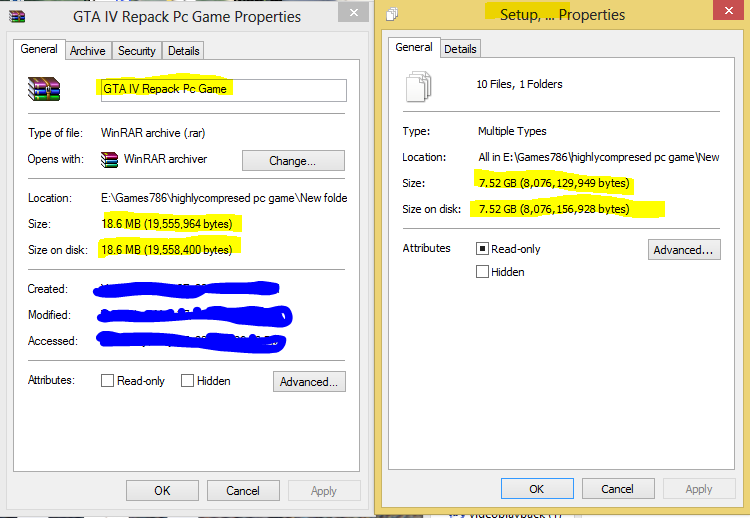The height and width of the screenshot is (518, 750).
Task: Select the size value 18.6 MB (19,555,964 bytes)
Action: tap(167, 224)
